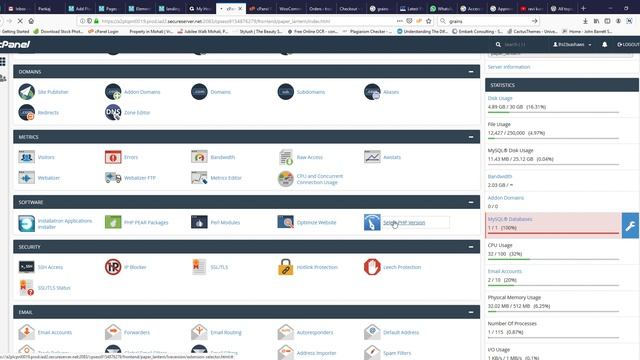This screenshot has width=640, height=360.
Task: Open the Visitors metrics icon
Action: 27,157
